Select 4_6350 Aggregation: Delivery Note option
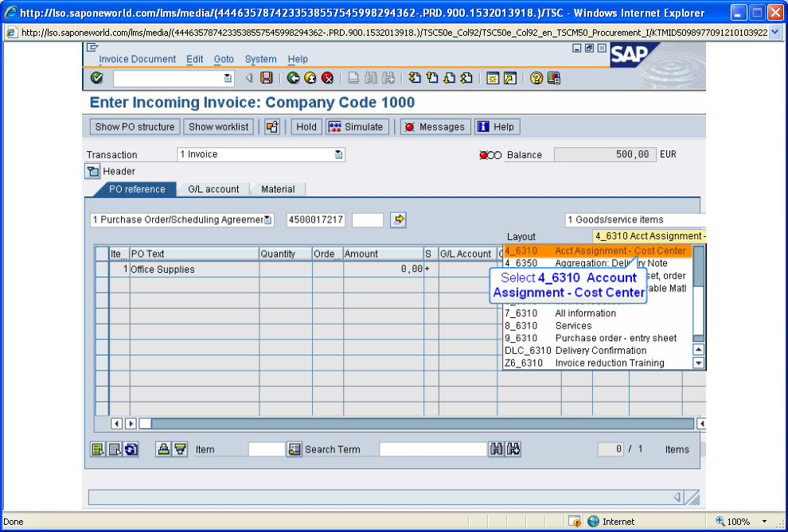 click(598, 263)
